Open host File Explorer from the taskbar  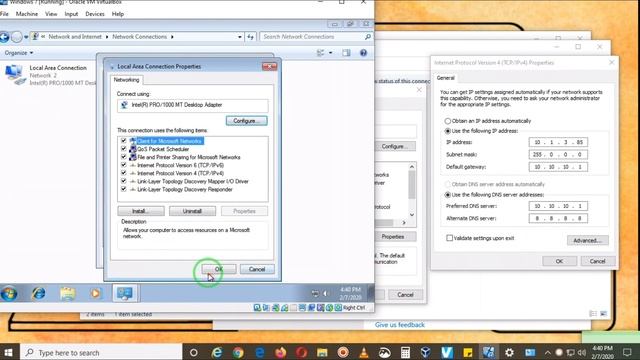322,352
